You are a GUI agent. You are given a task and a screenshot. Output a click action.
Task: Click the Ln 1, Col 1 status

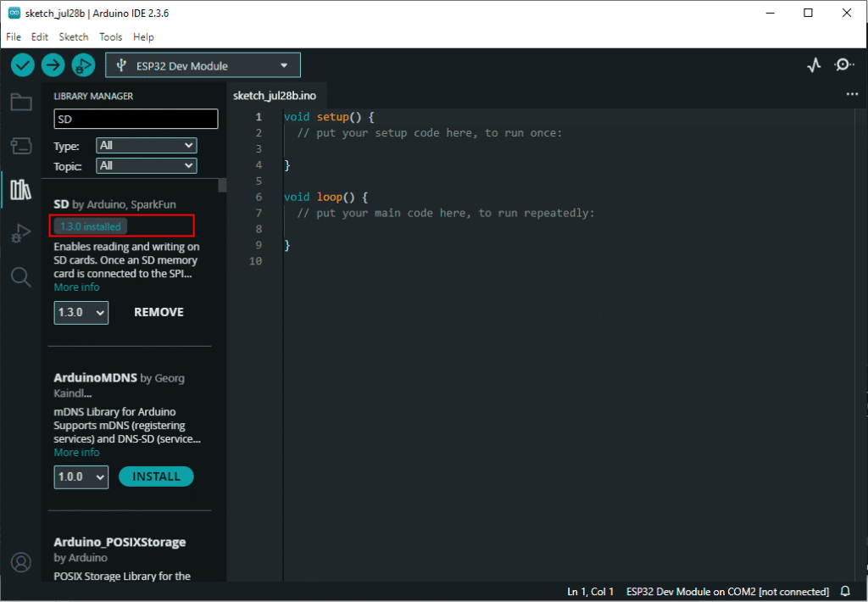[x=590, y=592]
